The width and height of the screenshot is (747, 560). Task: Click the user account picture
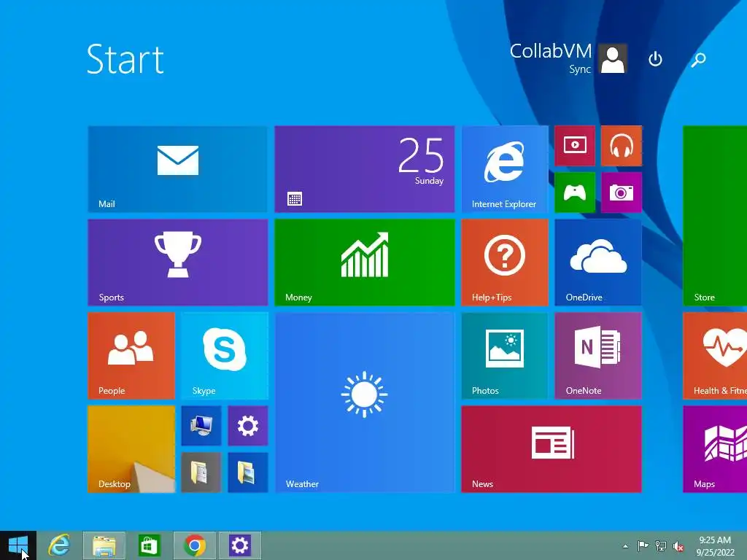[613, 59]
